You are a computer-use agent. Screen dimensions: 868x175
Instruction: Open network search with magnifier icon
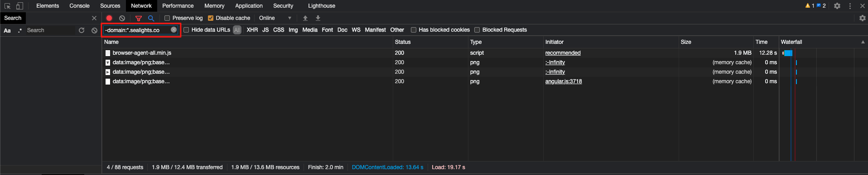click(x=151, y=18)
